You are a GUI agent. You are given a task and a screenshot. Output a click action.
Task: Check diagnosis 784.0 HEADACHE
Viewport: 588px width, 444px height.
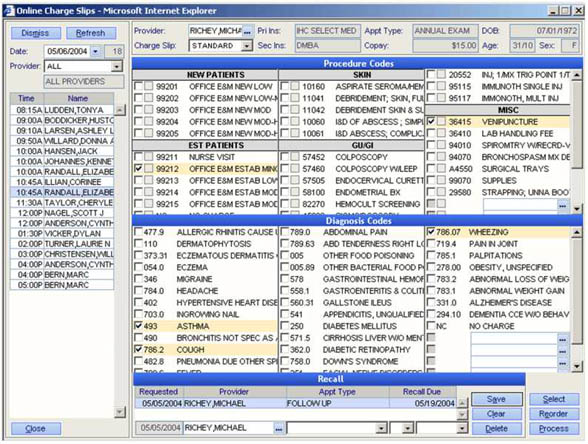tap(138, 291)
